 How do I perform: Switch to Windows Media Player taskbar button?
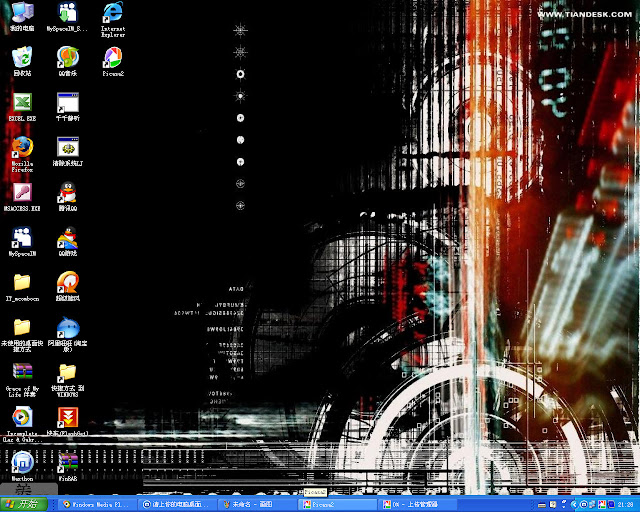[x=96, y=505]
